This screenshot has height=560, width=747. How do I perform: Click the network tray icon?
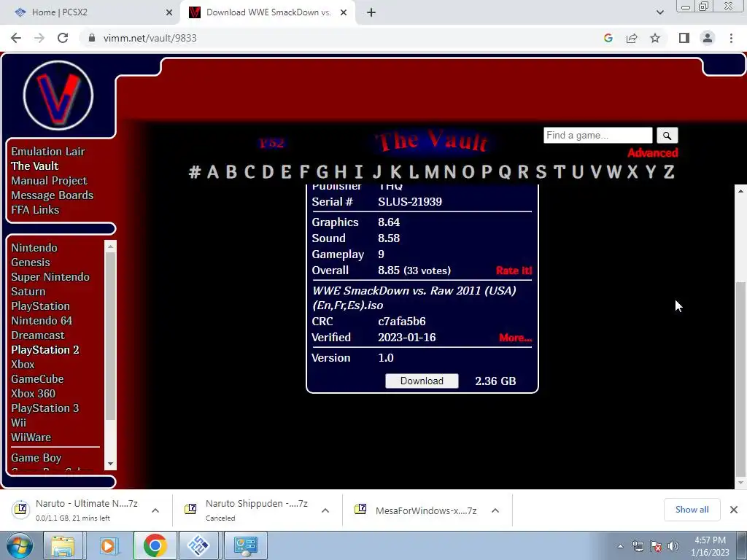click(638, 546)
